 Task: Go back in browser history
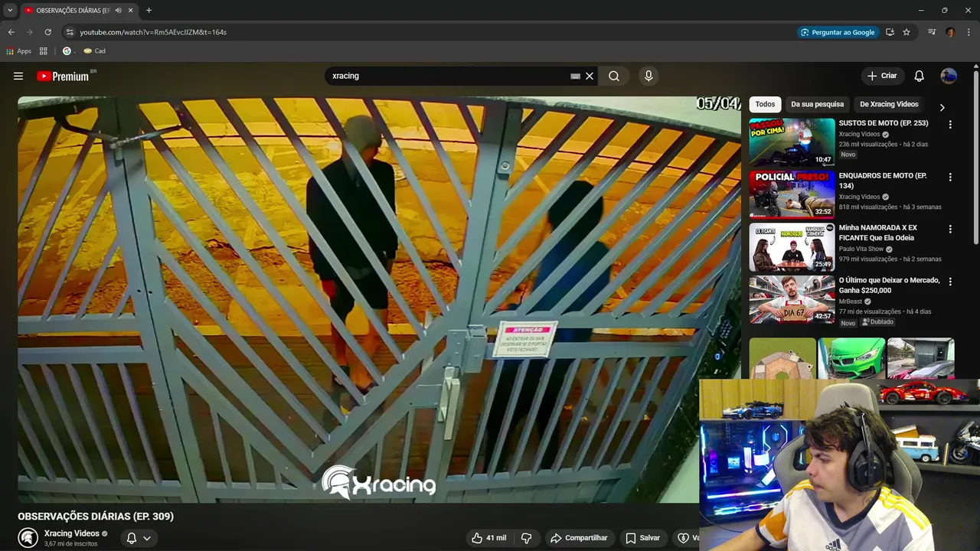click(x=11, y=32)
